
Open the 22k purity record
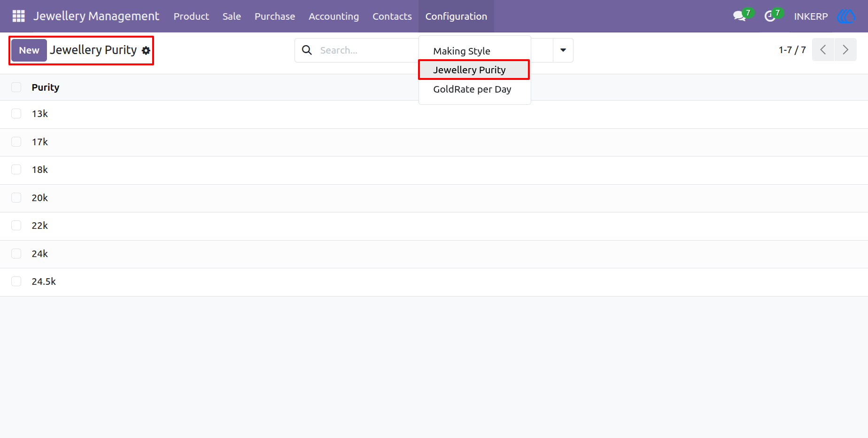[40, 226]
